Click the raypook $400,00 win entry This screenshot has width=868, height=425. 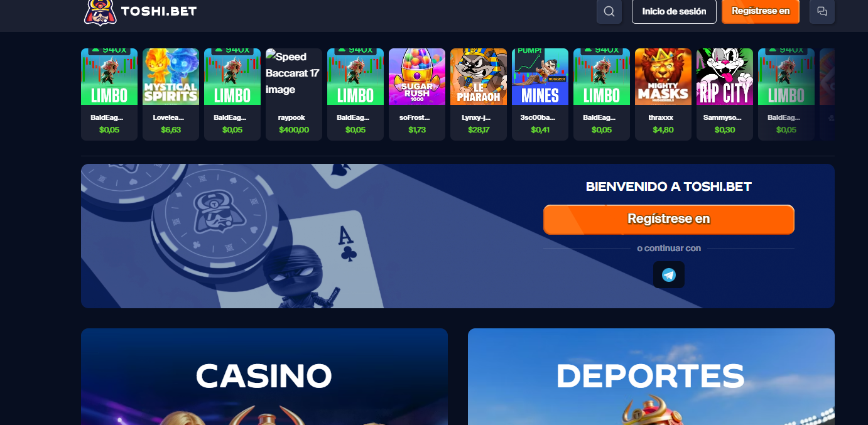tap(294, 123)
